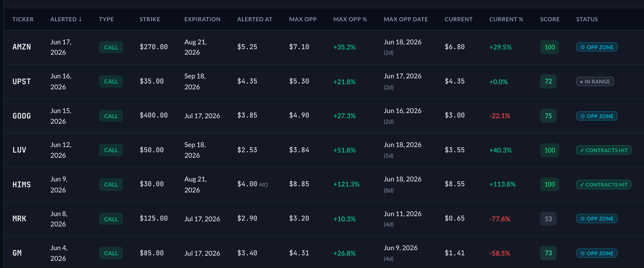Click the +113.8% current percent value
Screen dimensions: 644x268
pyautogui.click(x=503, y=185)
